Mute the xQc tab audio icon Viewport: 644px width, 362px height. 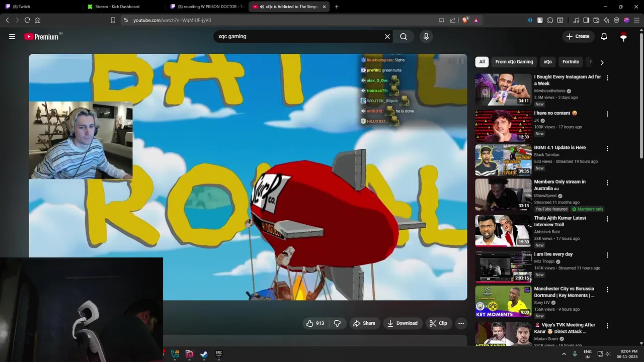(262, 7)
